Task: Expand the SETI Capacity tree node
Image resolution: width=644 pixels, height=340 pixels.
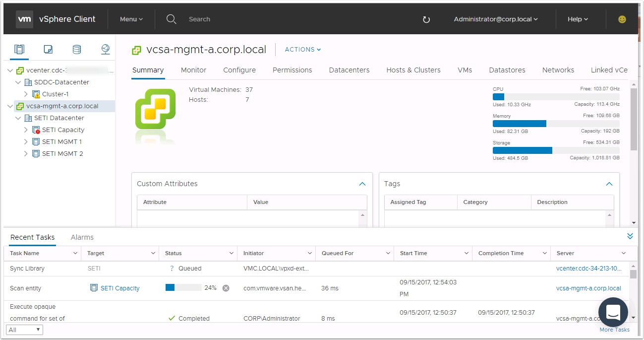Action: (x=26, y=130)
